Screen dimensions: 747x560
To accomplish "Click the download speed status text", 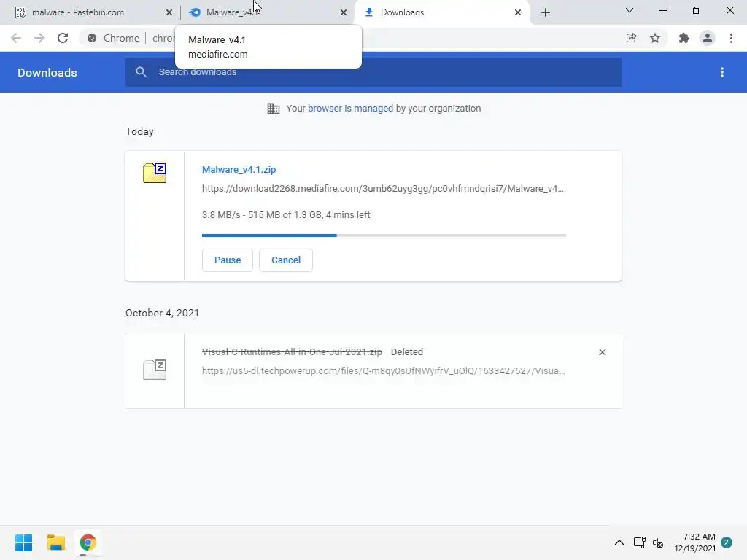I will (286, 215).
